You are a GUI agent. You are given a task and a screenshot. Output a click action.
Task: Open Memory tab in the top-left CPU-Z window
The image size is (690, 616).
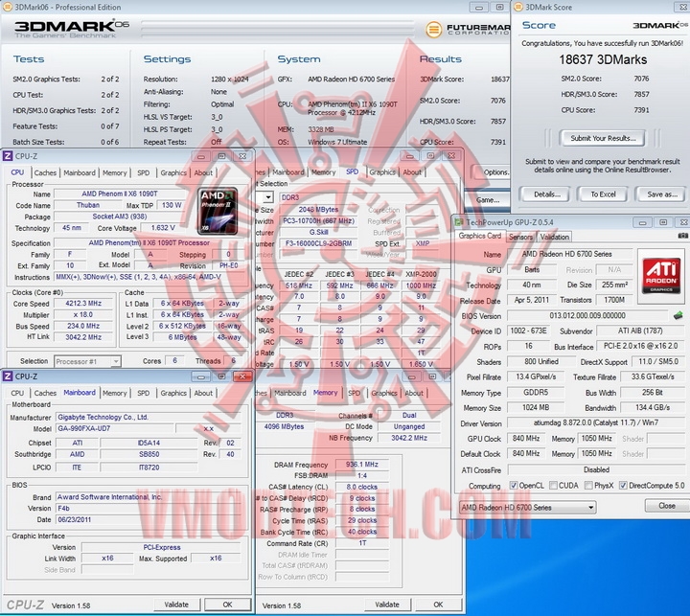coord(114,172)
